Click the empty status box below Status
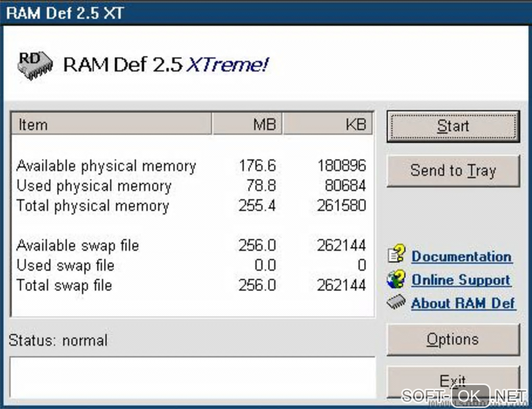Image resolution: width=532 pixels, height=409 pixels. tap(192, 377)
